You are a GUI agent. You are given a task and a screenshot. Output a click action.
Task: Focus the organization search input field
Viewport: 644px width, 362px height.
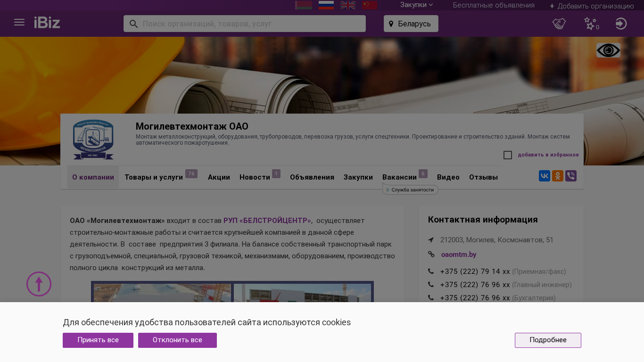(x=245, y=24)
